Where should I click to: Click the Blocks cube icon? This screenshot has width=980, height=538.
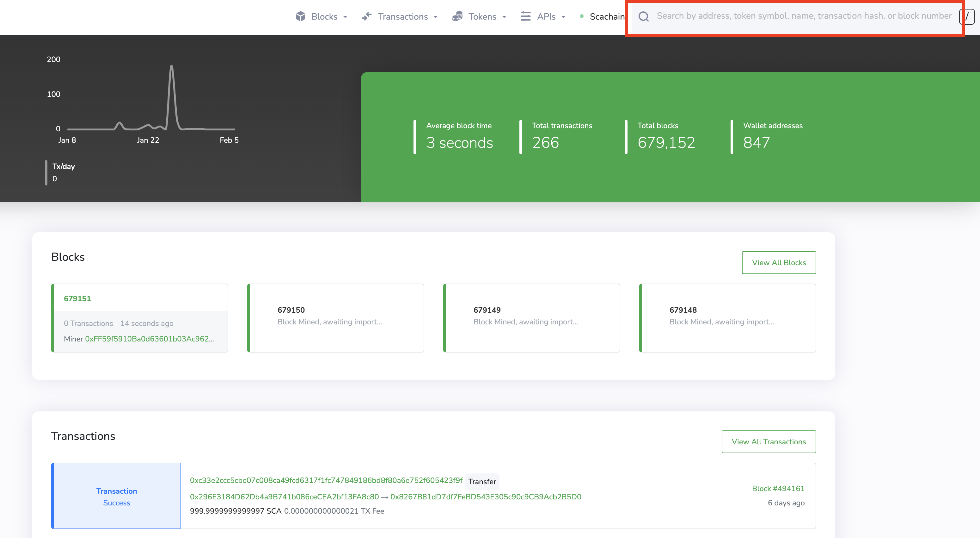click(301, 16)
